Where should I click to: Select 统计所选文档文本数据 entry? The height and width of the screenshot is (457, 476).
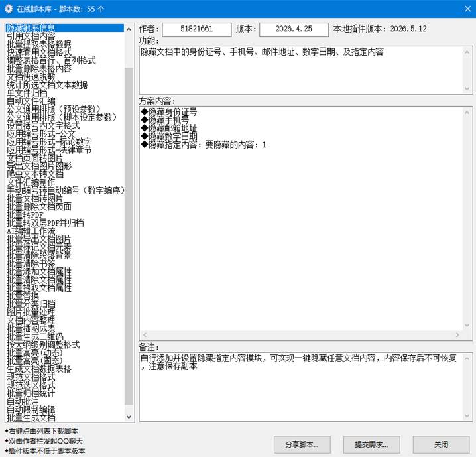click(65, 85)
